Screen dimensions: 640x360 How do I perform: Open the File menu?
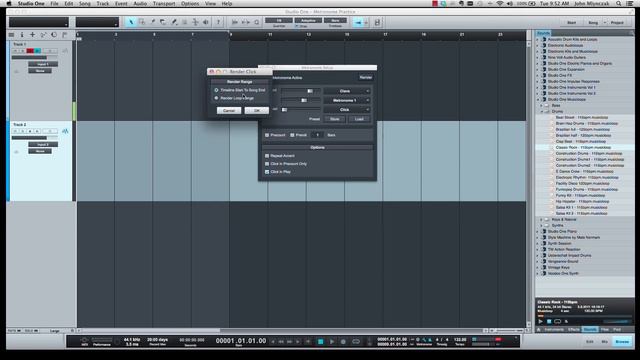click(54, 4)
